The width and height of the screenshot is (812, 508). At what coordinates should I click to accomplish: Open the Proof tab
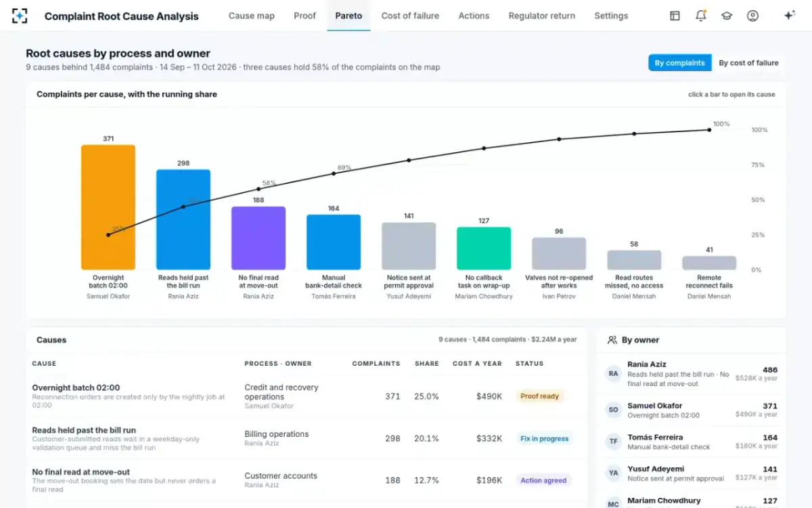coord(304,16)
